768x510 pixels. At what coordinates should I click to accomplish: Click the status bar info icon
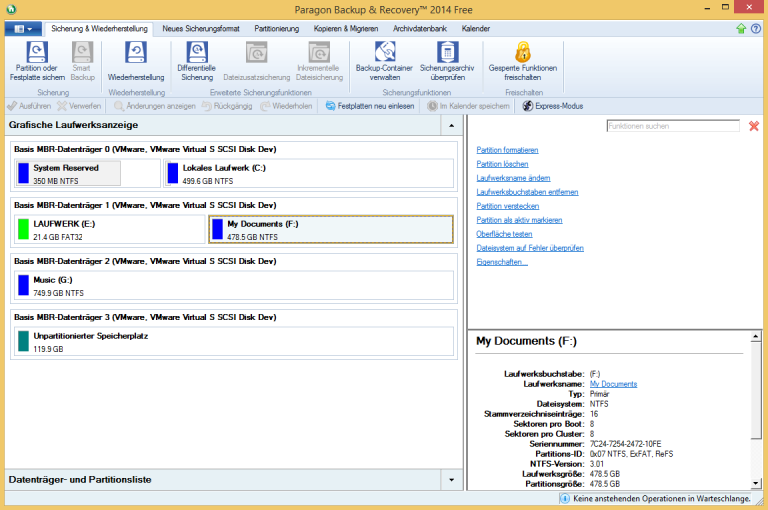point(564,498)
